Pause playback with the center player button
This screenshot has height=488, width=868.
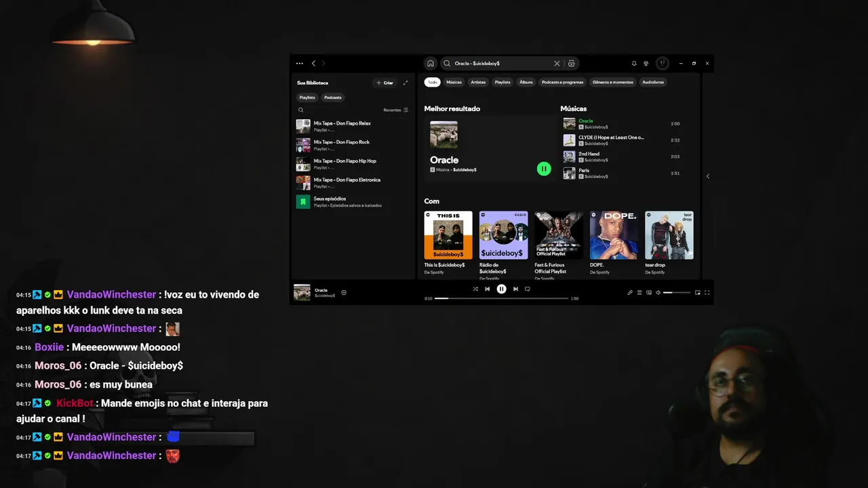coord(501,289)
